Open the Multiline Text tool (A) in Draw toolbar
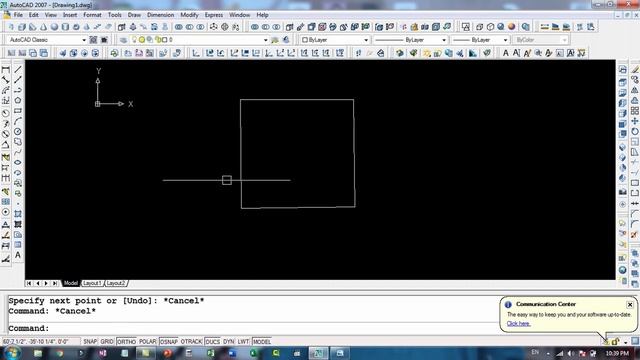This screenshot has width=640, height=360. (18, 255)
